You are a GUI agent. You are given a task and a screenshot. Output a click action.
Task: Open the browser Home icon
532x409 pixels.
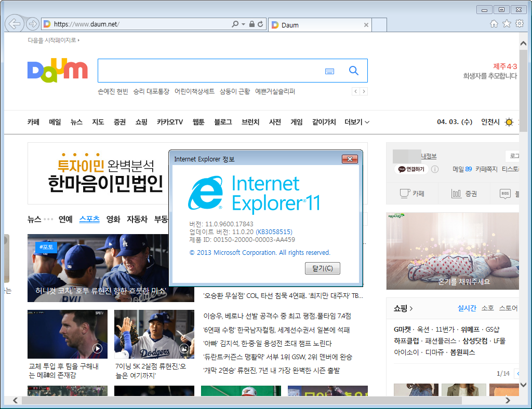click(x=494, y=23)
